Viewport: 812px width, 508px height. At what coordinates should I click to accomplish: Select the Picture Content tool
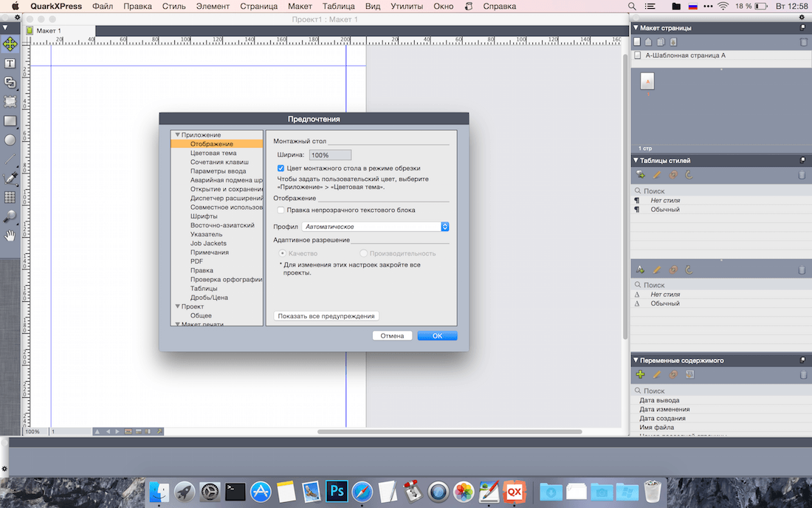10,101
